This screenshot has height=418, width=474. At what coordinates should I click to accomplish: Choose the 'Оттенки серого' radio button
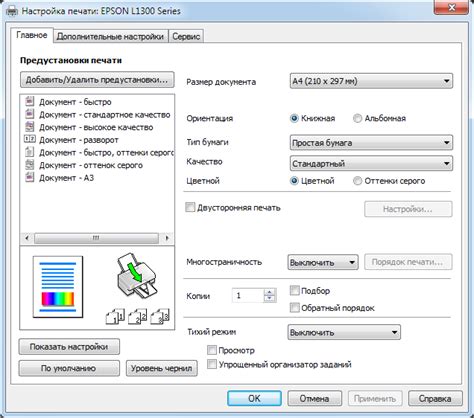click(x=357, y=181)
